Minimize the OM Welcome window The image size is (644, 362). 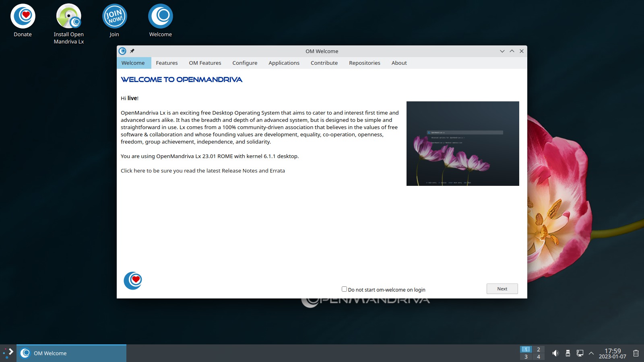(502, 51)
